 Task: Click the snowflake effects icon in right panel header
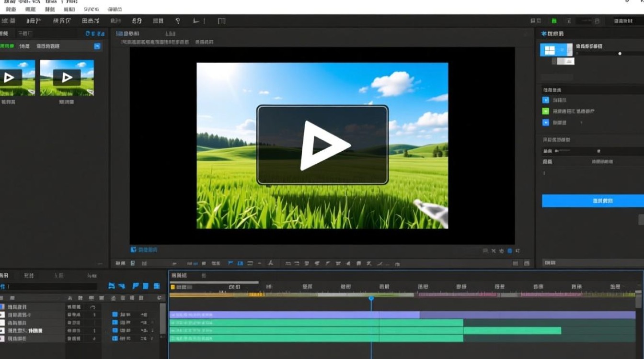pos(543,34)
